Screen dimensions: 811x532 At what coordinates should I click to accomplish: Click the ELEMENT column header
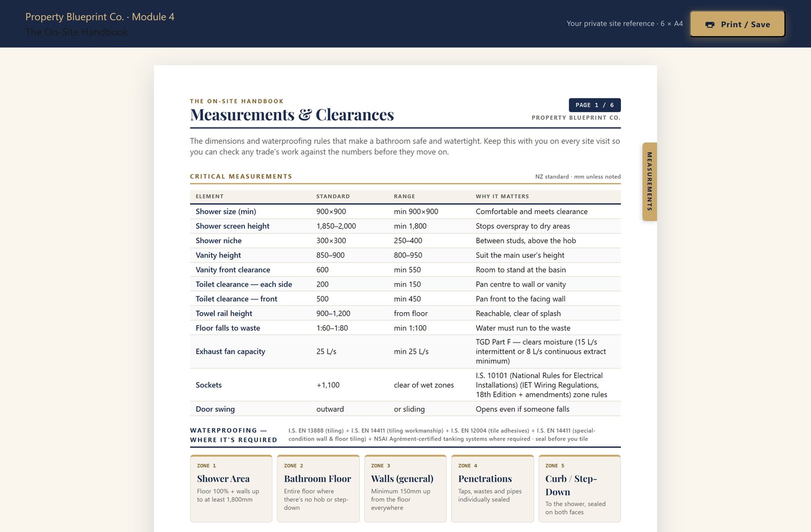210,197
